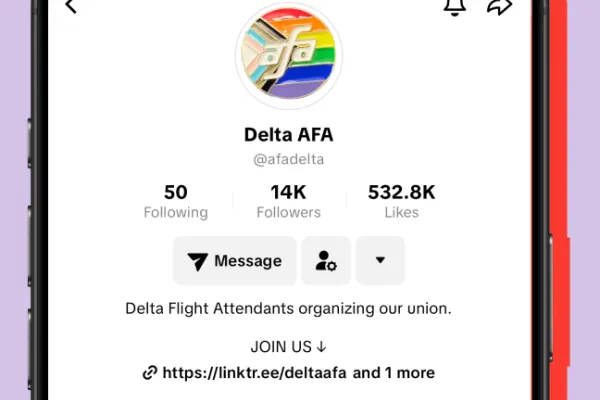This screenshot has width=600, height=400.
Task: Share this profile via the arrow icon
Action: click(499, 6)
